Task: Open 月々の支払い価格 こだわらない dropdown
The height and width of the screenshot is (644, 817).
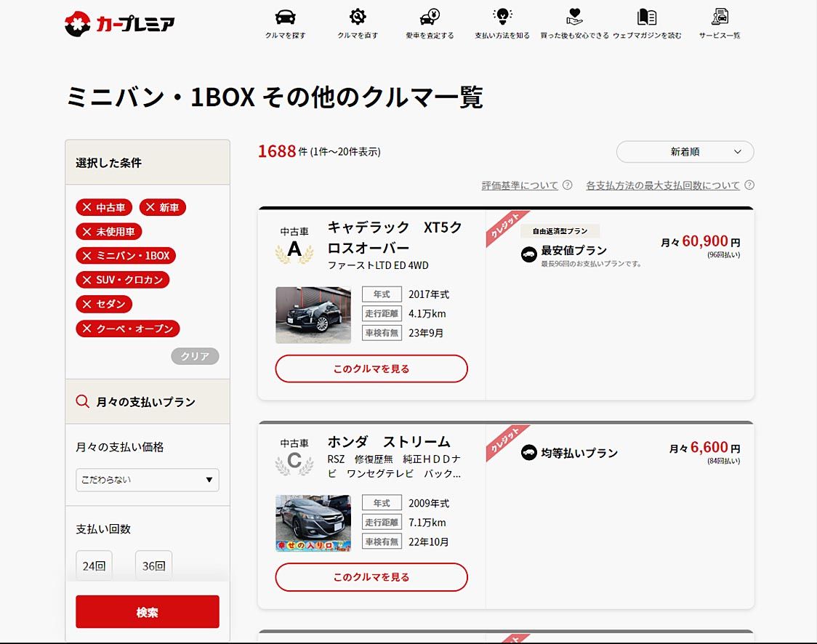Action: (147, 480)
